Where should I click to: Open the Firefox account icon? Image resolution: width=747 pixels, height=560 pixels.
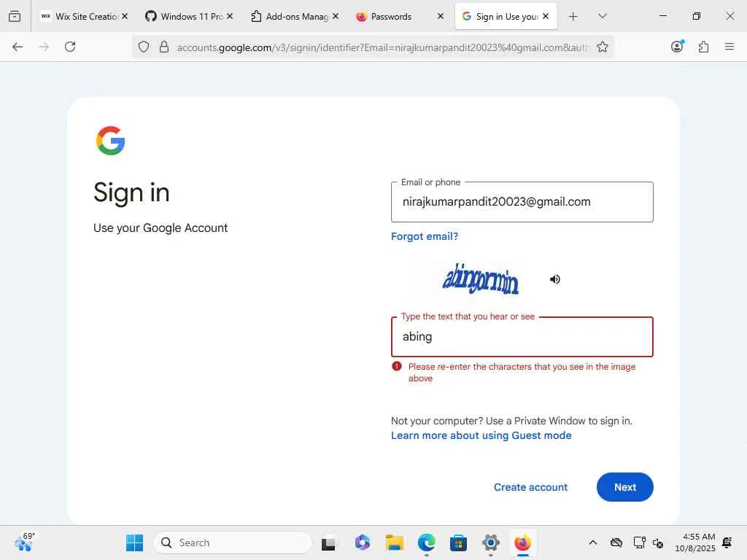677,46
